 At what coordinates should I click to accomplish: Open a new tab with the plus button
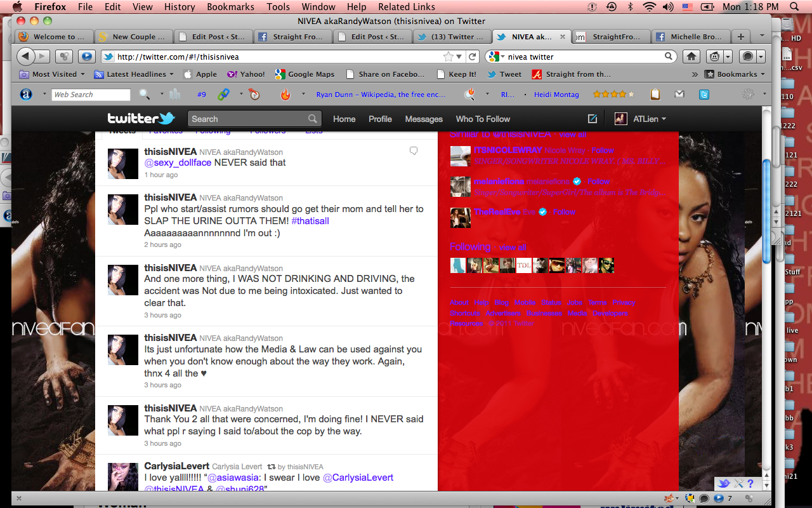point(740,37)
